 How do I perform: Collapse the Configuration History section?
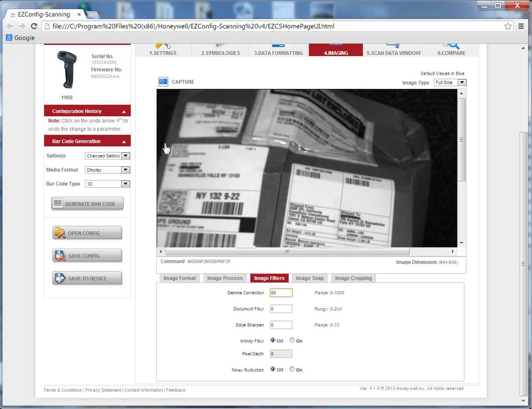[x=124, y=112]
